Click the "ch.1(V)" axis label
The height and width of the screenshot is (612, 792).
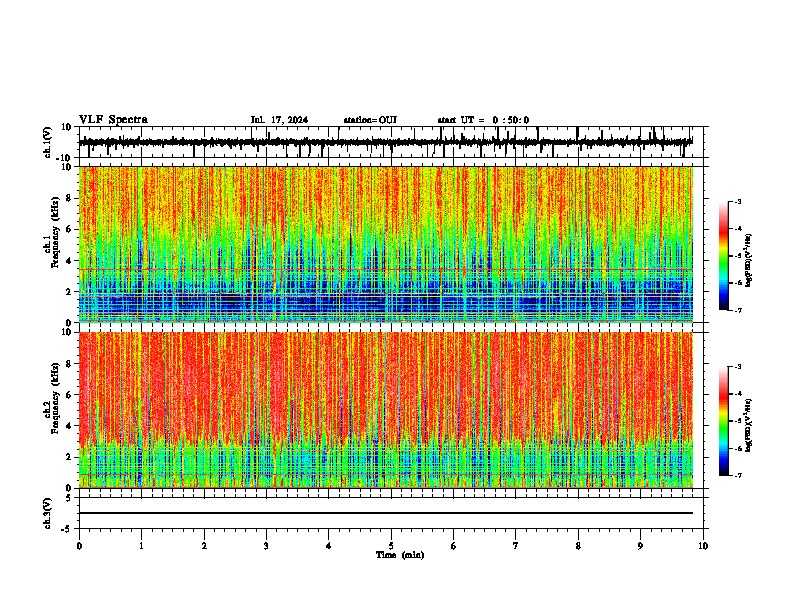(48, 142)
